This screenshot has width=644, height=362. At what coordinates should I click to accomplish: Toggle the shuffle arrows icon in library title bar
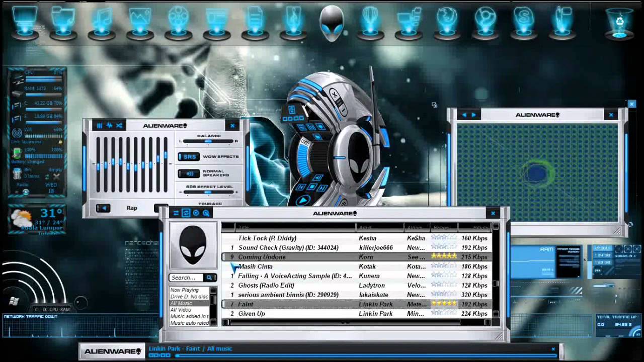tap(176, 213)
